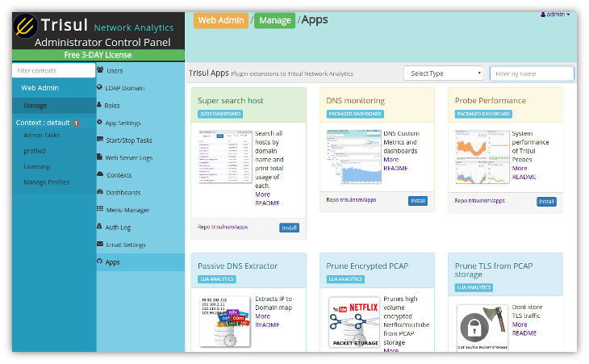Image resolution: width=589 pixels, height=364 pixels.
Task: Click the LDAP Domain globe icon
Action: point(99,87)
